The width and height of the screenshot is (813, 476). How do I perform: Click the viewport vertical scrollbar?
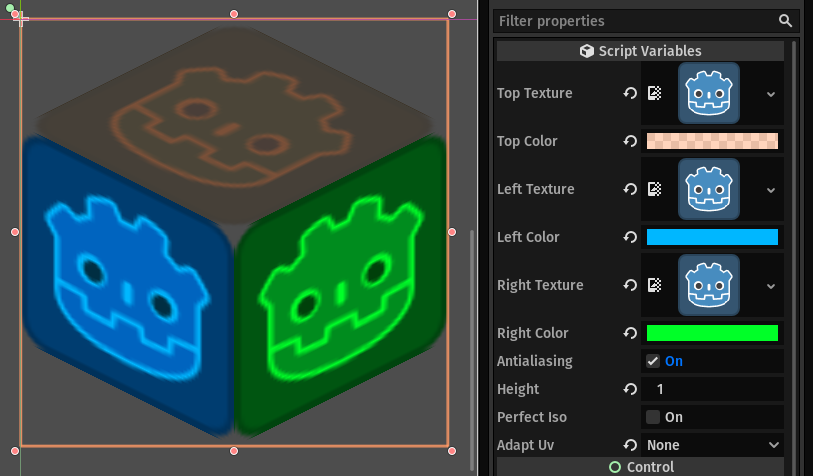(x=472, y=350)
